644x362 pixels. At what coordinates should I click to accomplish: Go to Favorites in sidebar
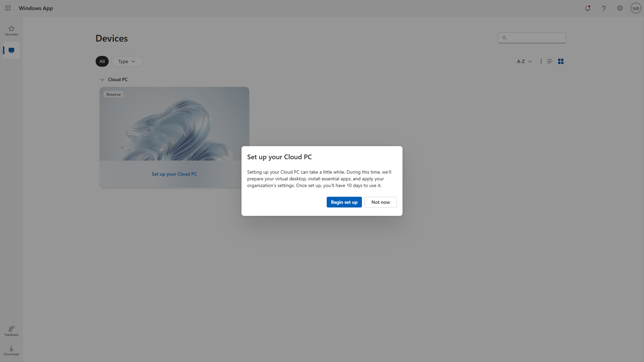tap(11, 31)
